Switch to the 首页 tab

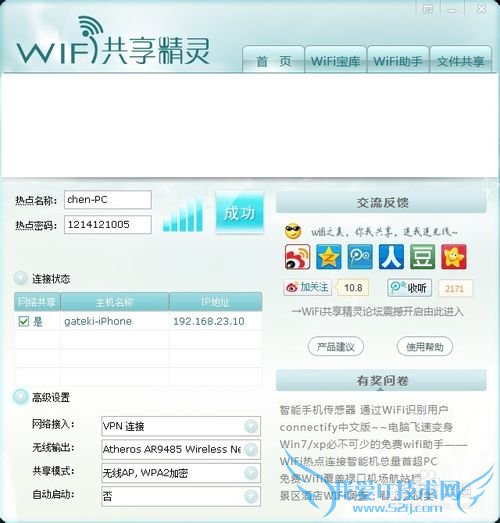coord(274,60)
